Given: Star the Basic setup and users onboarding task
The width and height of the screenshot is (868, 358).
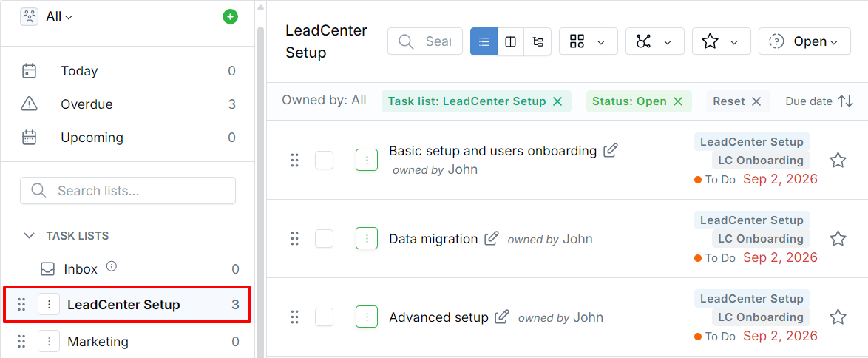Looking at the screenshot, I should click(838, 161).
